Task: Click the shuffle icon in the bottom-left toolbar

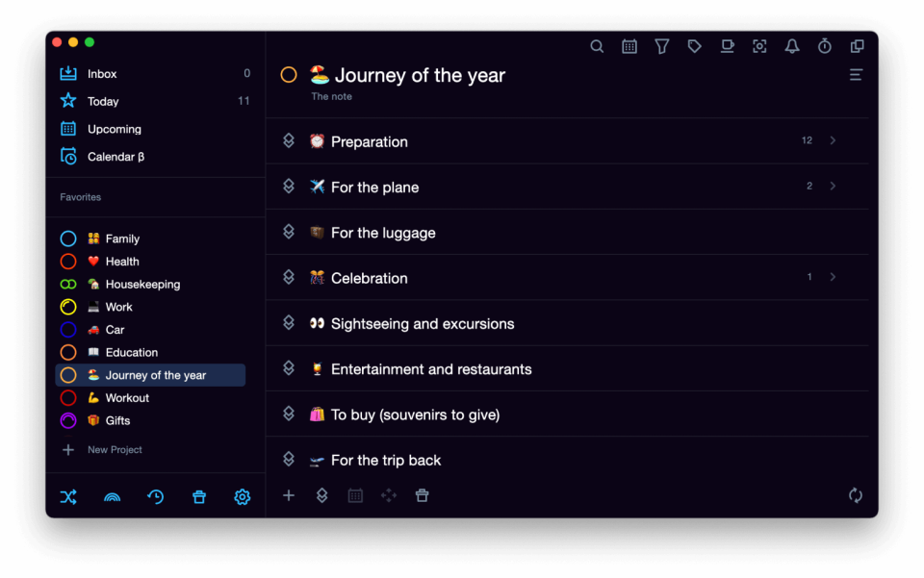Action: coord(68,496)
